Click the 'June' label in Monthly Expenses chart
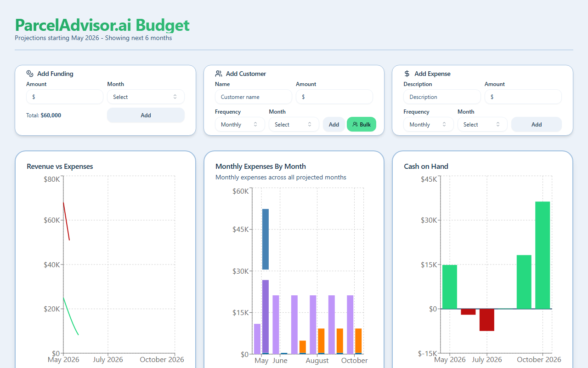Viewport: 588px width, 368px height. [280, 361]
